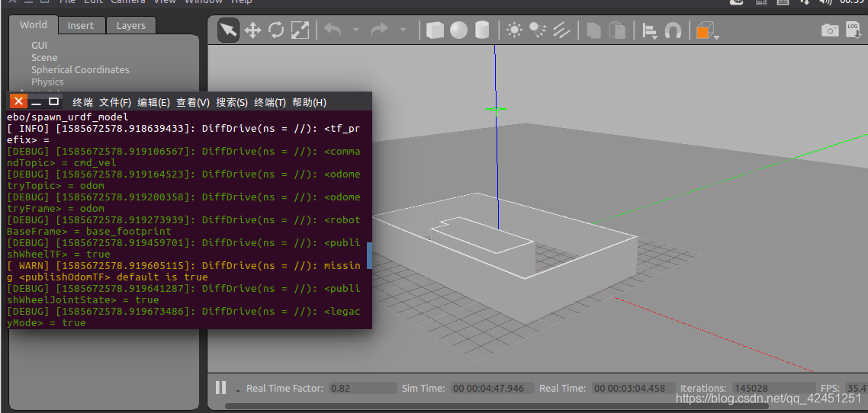
Task: Click the 'shWheelTF> = true' terminal text
Action: click(58, 255)
